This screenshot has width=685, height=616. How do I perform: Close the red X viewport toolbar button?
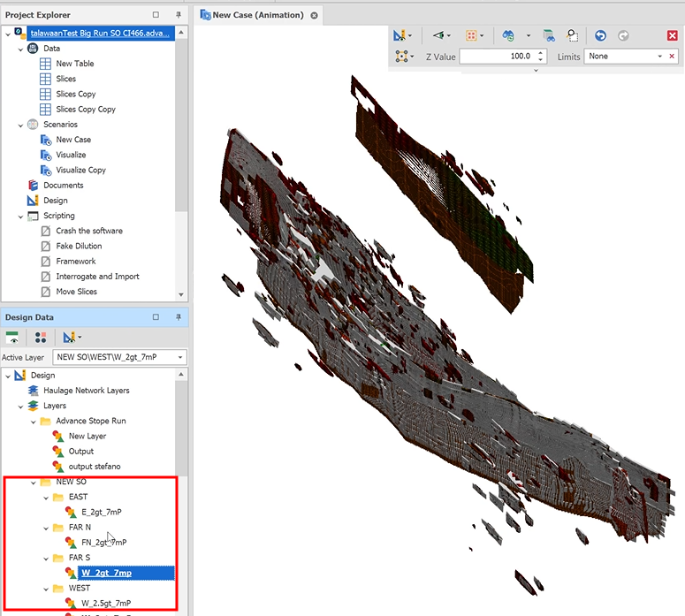[672, 36]
